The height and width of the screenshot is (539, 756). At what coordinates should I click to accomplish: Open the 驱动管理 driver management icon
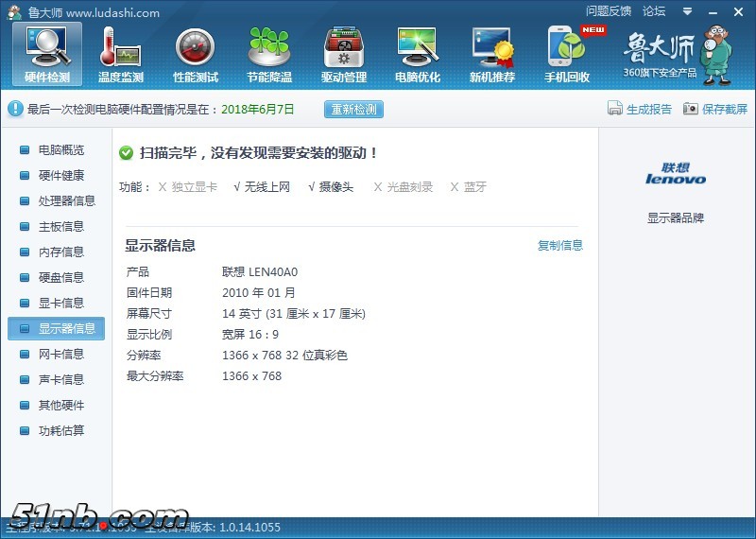coord(344,54)
